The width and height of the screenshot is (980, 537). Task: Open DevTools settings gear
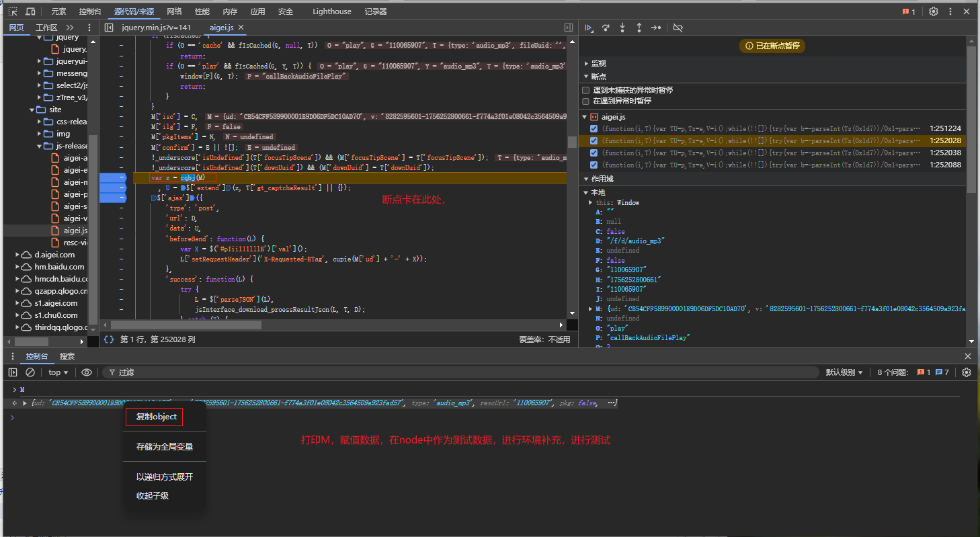pyautogui.click(x=934, y=11)
